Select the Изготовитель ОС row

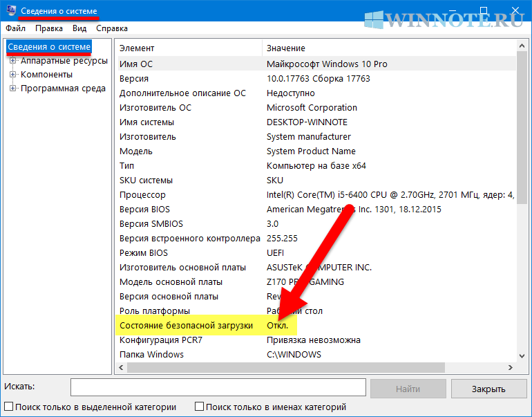coord(317,108)
